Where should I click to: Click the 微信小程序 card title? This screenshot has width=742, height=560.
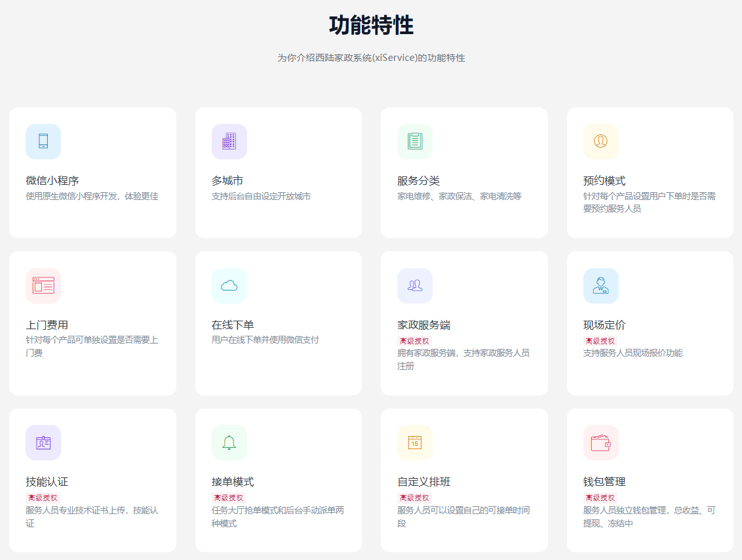52,181
